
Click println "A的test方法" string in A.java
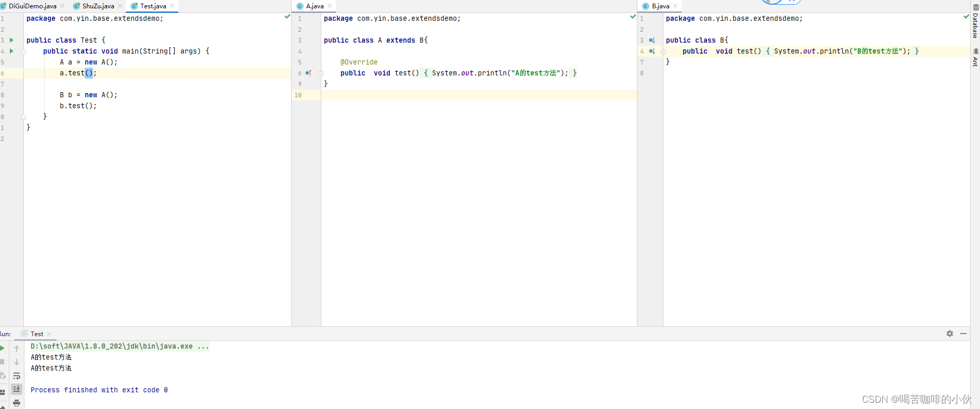tap(536, 73)
